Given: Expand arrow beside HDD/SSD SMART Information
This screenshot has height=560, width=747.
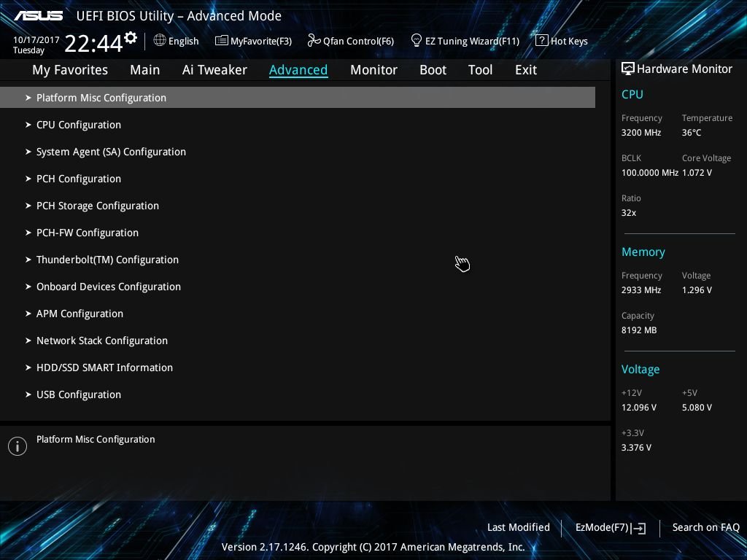Looking at the screenshot, I should click(x=28, y=367).
